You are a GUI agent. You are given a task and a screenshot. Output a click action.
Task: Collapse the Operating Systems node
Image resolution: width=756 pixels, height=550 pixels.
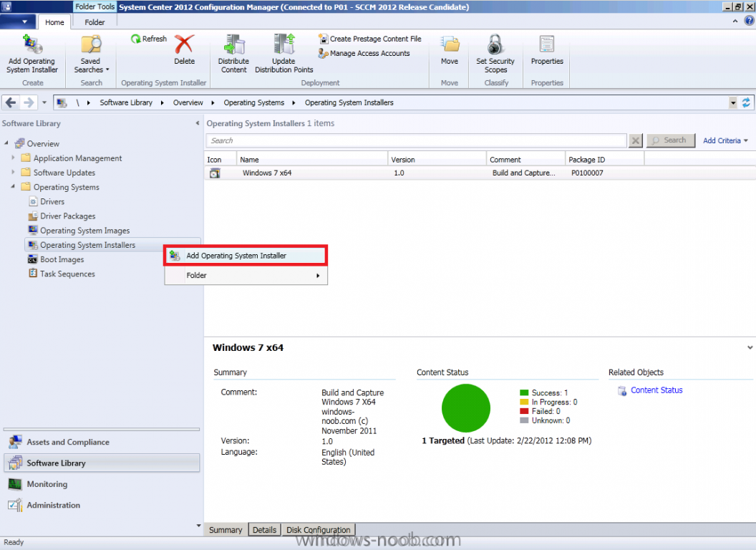[x=13, y=186]
